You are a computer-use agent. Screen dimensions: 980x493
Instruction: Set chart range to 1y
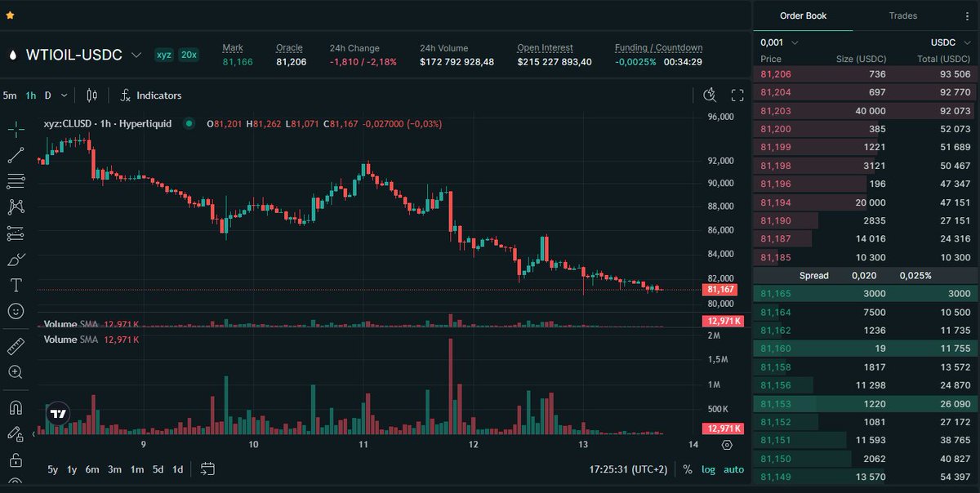[72, 469]
